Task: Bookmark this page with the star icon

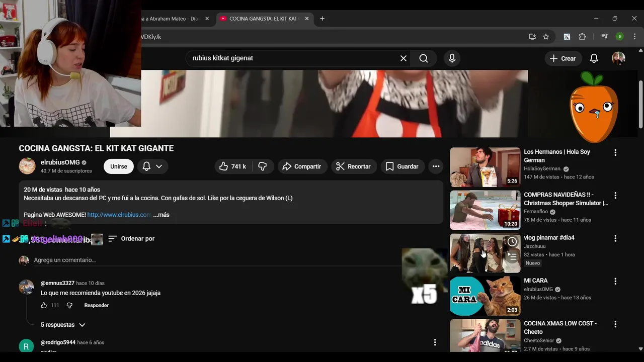Action: click(546, 37)
